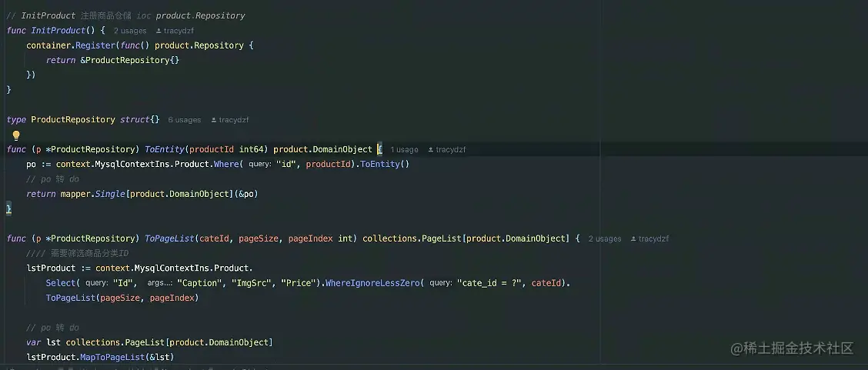Click the "&ProductRepository{}" return expression
This screenshot has width=868, height=370.
[x=130, y=60]
